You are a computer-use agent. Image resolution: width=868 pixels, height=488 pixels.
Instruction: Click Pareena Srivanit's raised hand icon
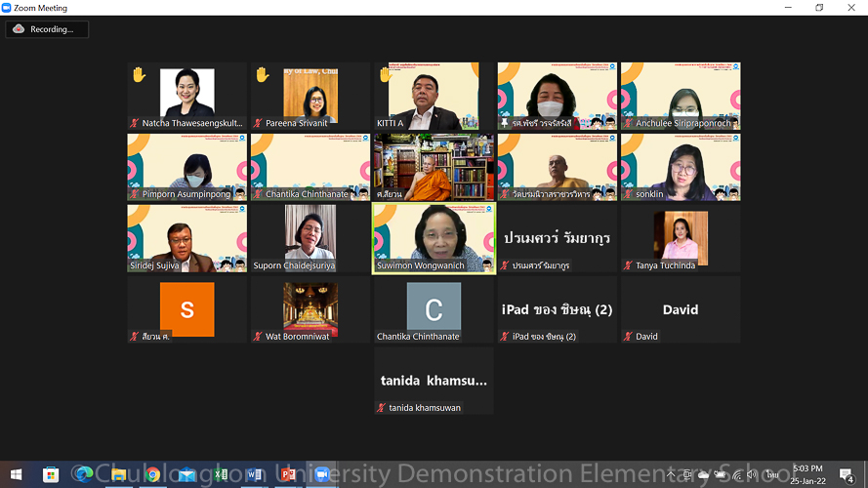(262, 74)
